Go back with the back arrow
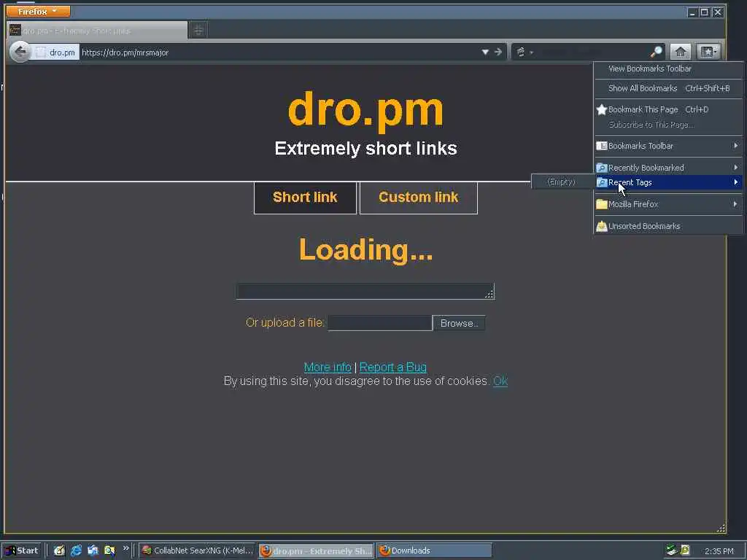The width and height of the screenshot is (747, 560). tap(20, 52)
